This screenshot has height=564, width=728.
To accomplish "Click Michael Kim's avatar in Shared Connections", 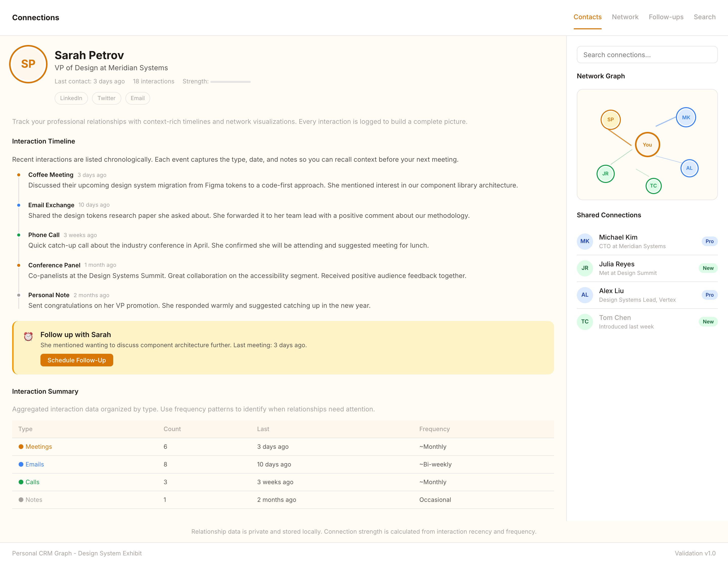I will [585, 241].
